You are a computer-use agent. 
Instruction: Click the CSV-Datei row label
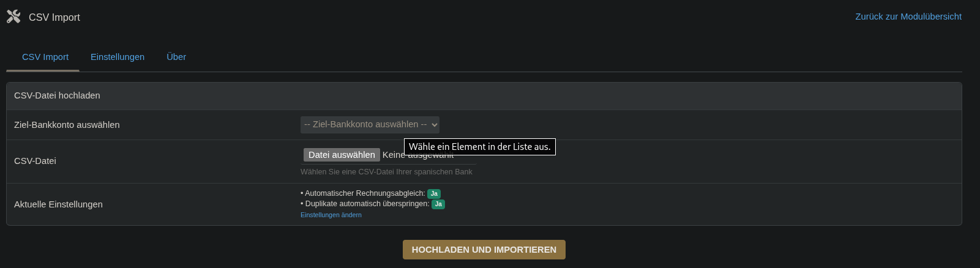tap(35, 161)
